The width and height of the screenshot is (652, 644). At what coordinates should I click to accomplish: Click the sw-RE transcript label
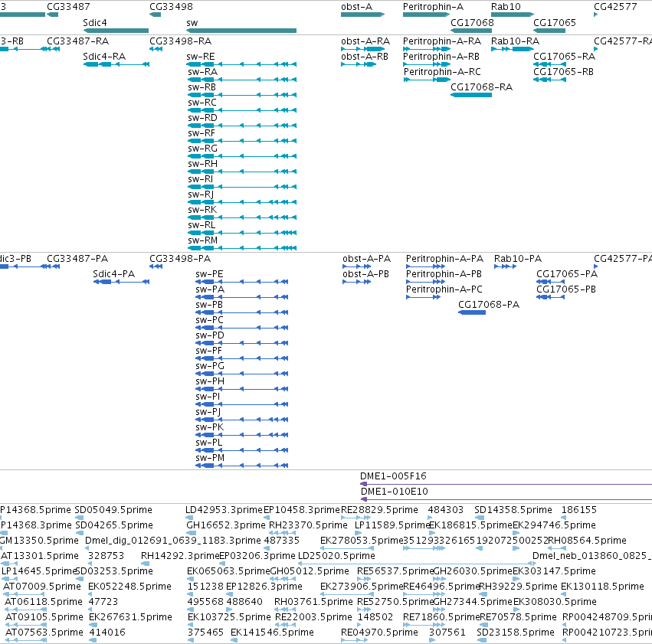tap(201, 57)
